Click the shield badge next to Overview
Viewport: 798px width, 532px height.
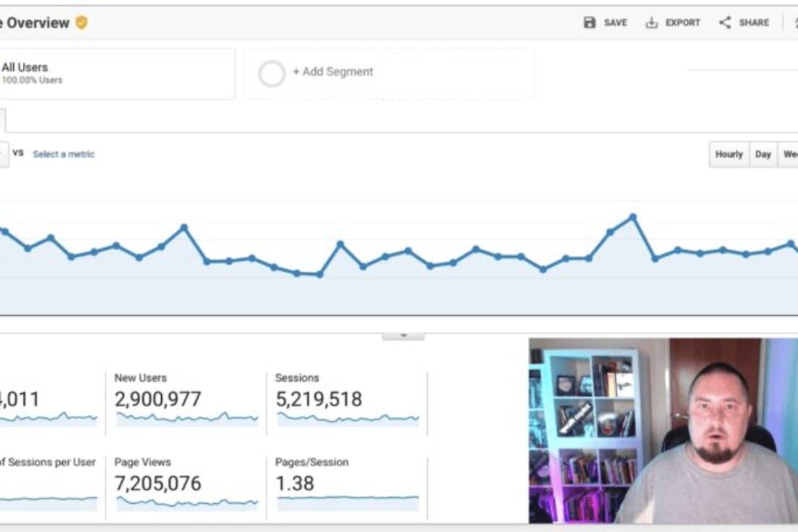(80, 22)
